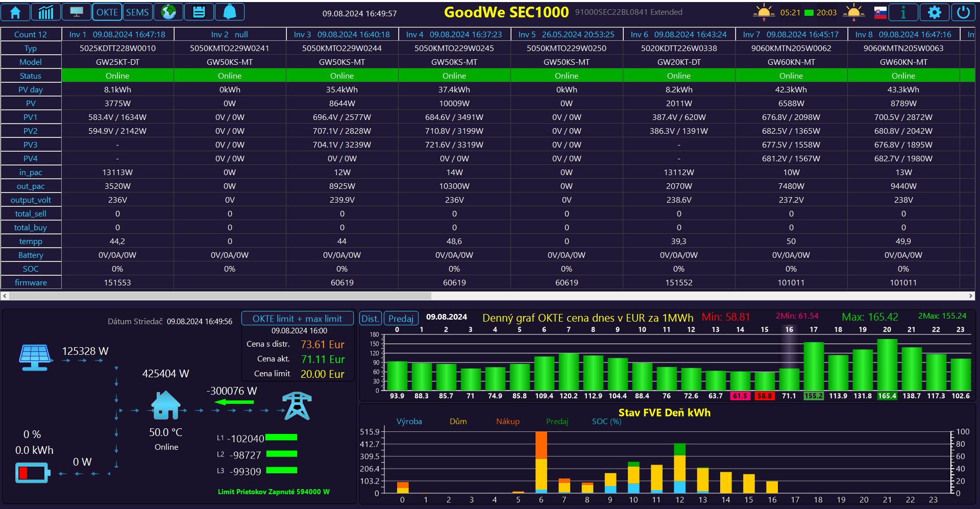Click the Limit Prietokov Zapnuté 594000 W text
Viewport: 980px width, 509px height.
[x=274, y=492]
